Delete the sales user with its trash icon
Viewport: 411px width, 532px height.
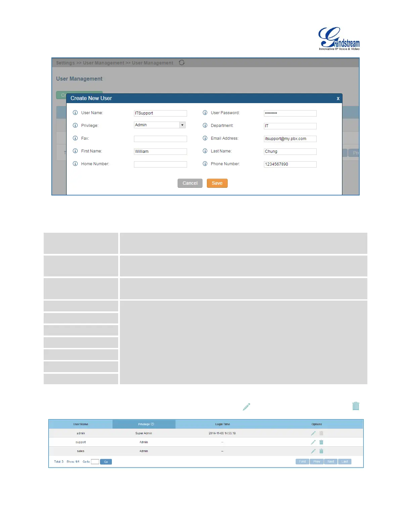pos(321,451)
